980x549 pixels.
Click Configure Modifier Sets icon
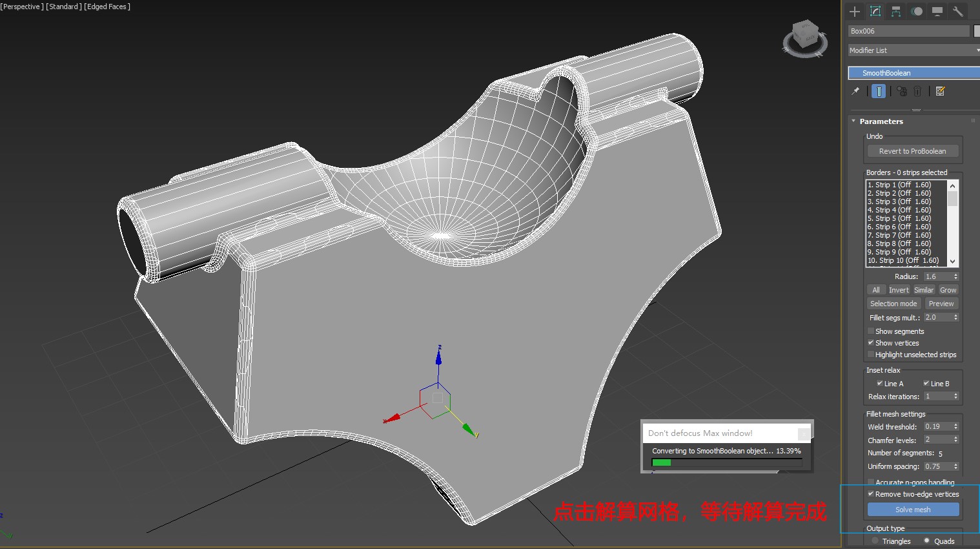(x=941, y=91)
